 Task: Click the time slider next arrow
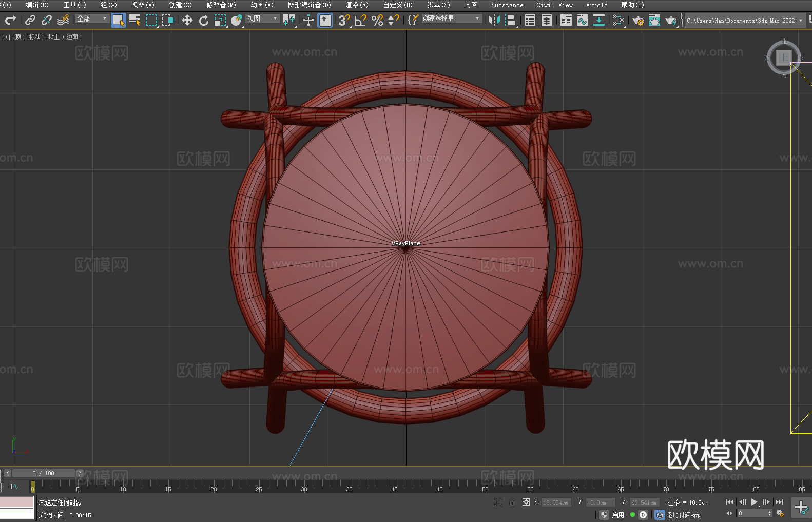click(80, 473)
